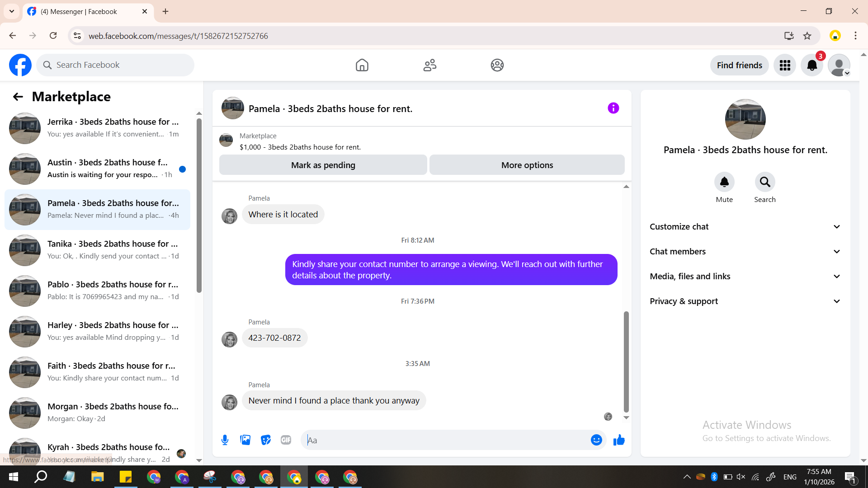Open the GIF picker icon

[x=286, y=440]
